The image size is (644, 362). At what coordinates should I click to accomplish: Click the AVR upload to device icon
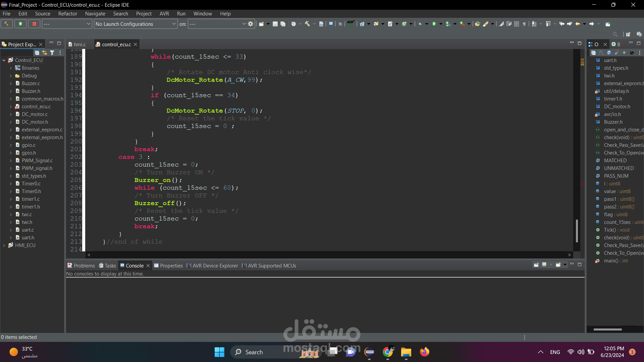tap(351, 24)
